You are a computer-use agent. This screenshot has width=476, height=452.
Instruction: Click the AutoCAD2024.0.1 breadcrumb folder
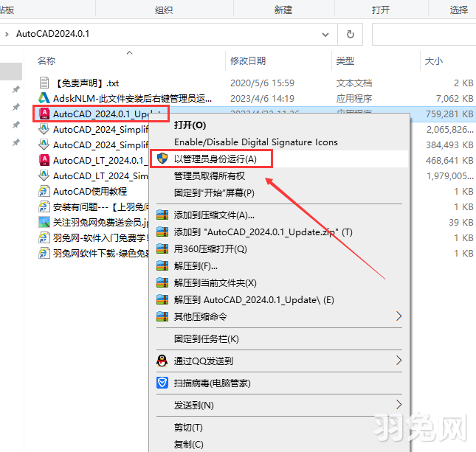[x=53, y=34]
